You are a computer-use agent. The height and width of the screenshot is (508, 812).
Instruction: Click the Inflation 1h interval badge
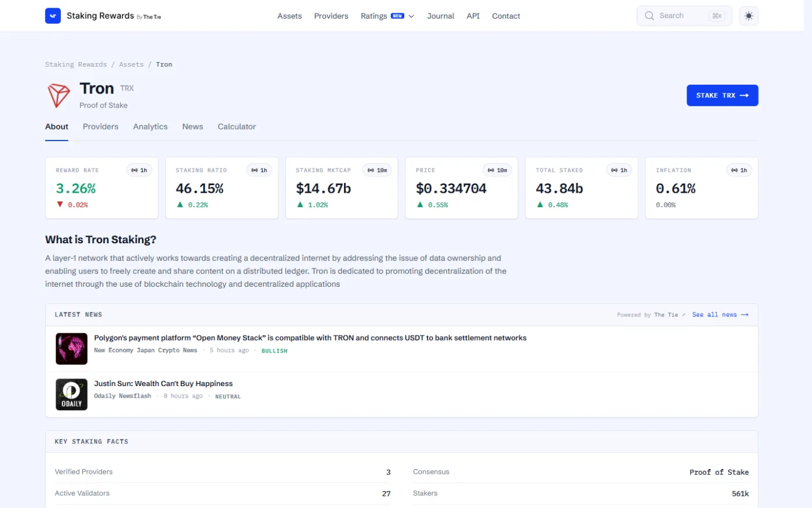(x=739, y=170)
